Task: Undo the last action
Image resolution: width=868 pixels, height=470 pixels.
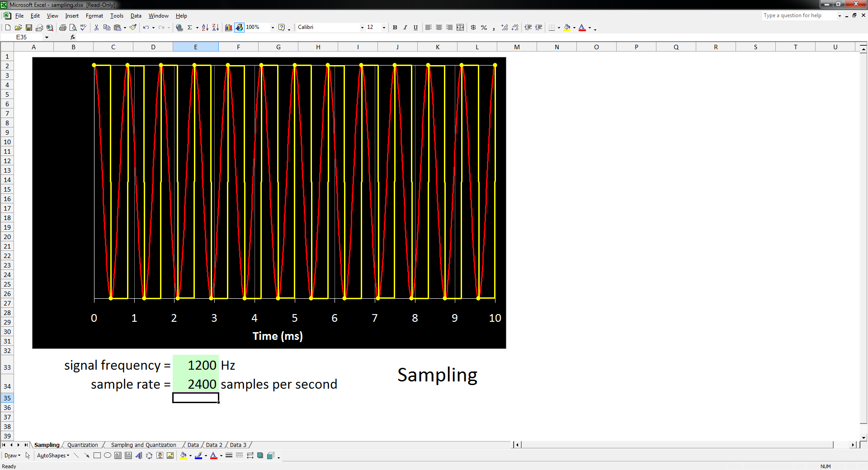Action: [x=146, y=28]
